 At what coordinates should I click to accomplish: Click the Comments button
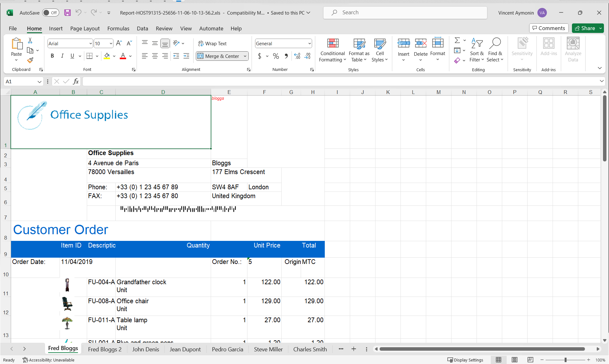click(x=548, y=28)
